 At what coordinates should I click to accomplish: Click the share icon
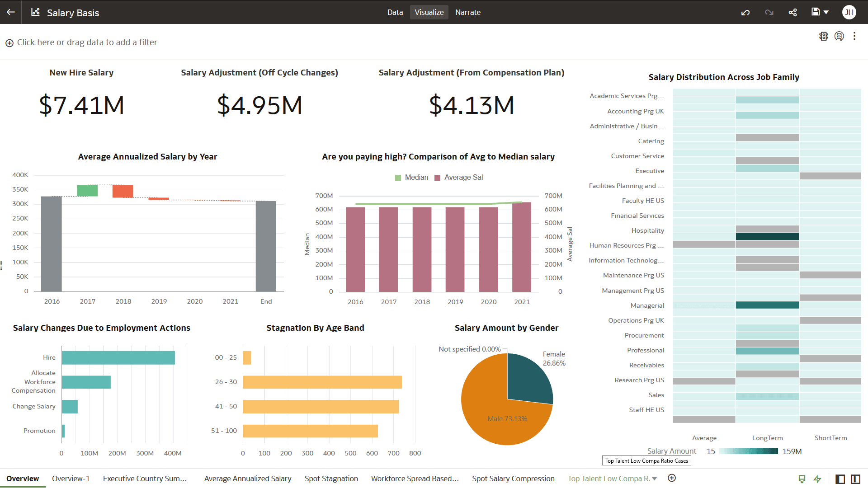click(x=793, y=12)
